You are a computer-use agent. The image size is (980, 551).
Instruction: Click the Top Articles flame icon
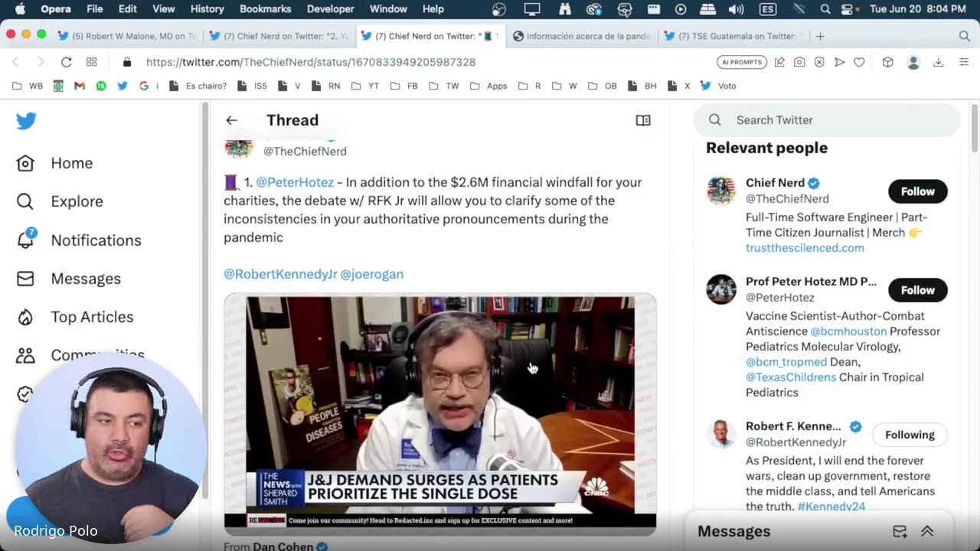pos(25,317)
